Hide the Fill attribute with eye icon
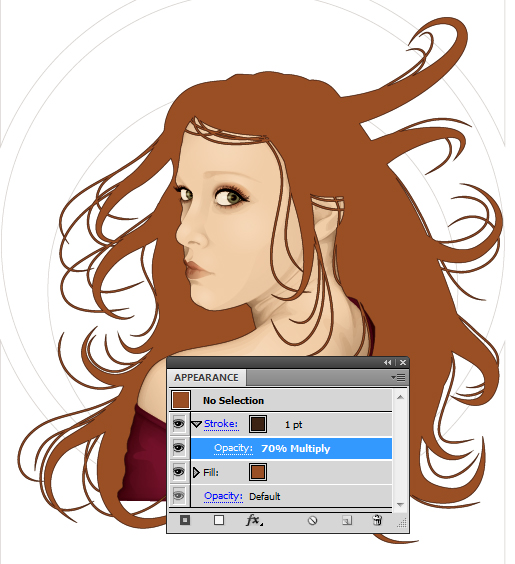The image size is (515, 564). [179, 472]
